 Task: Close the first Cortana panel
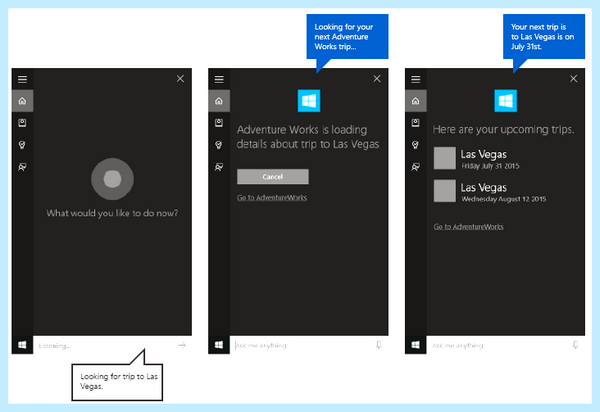click(180, 79)
